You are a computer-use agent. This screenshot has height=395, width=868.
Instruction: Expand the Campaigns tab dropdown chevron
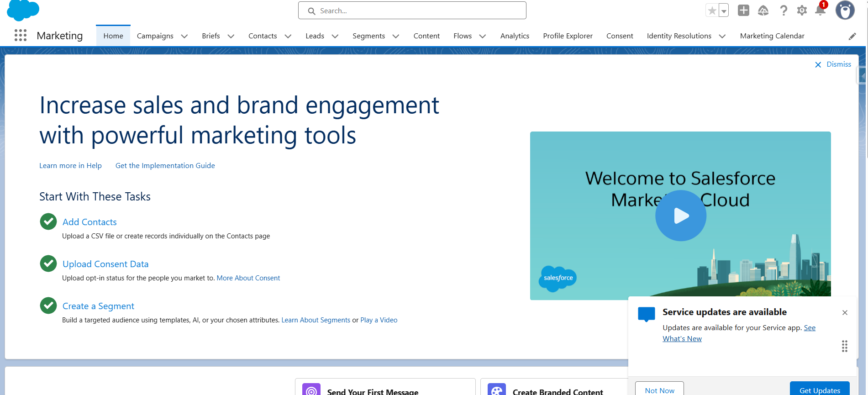pos(184,36)
